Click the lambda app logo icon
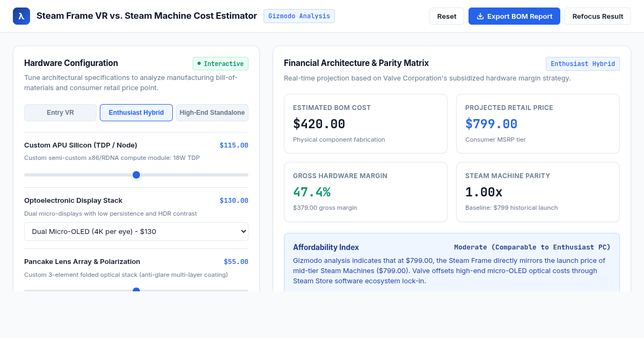The image size is (644, 338). (21, 16)
